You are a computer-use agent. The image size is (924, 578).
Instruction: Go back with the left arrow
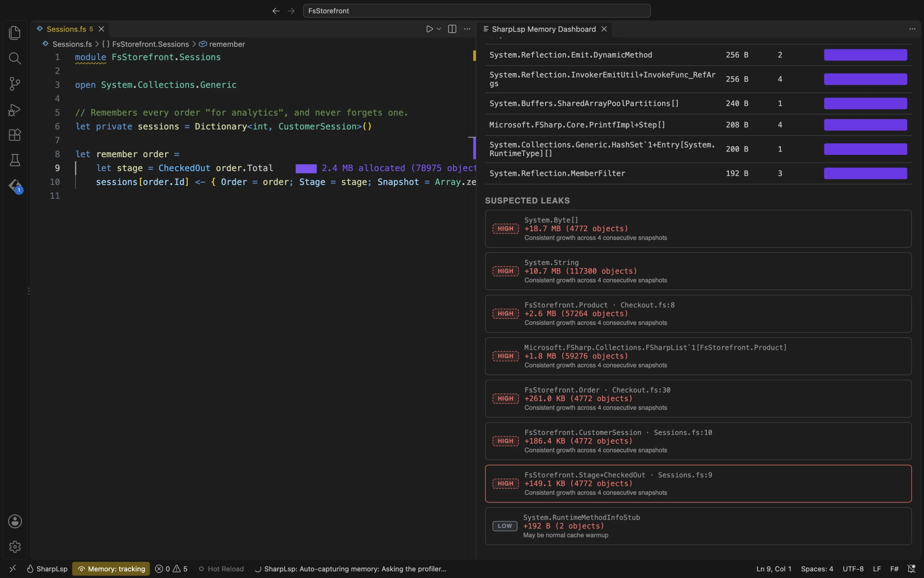[276, 11]
